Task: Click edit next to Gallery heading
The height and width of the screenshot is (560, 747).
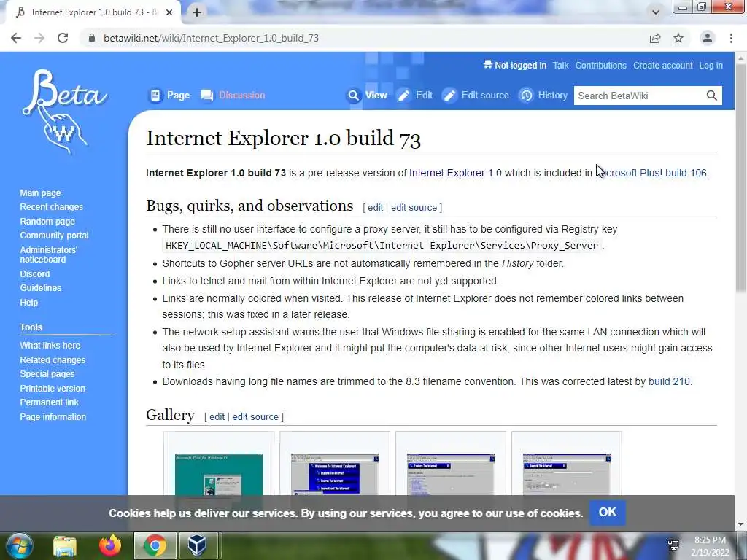Action: pos(217,416)
